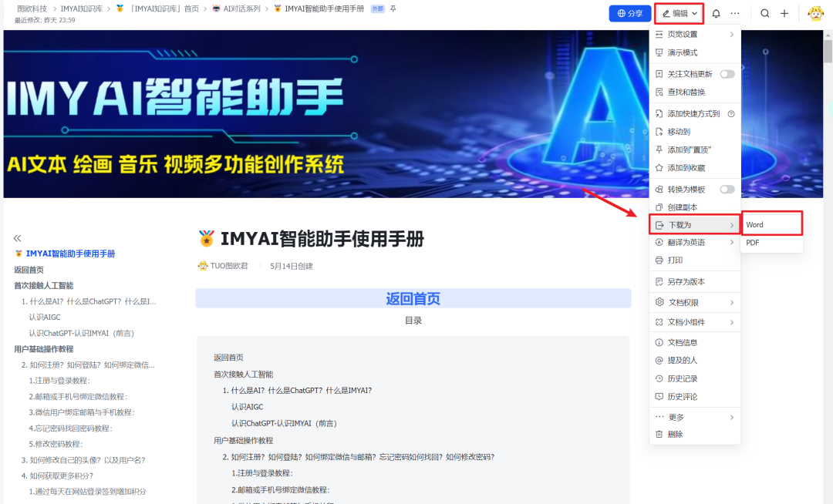This screenshot has width=833, height=504.
Task: Click the @ icon for 提及的人
Action: (x=659, y=360)
